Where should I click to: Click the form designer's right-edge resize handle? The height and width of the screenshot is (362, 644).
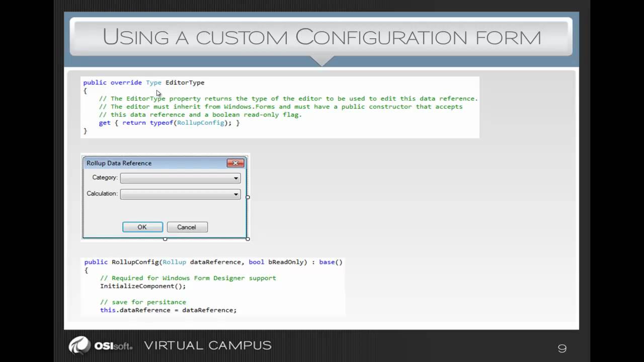tap(248, 197)
